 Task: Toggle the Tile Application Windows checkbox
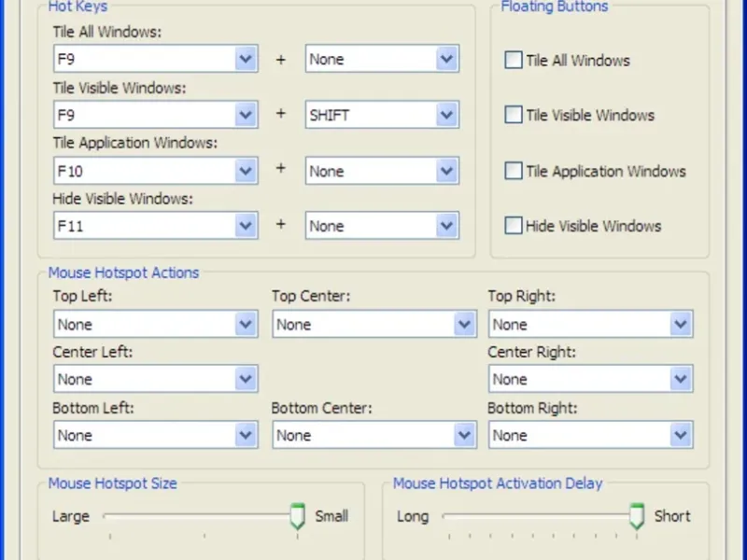[514, 172]
